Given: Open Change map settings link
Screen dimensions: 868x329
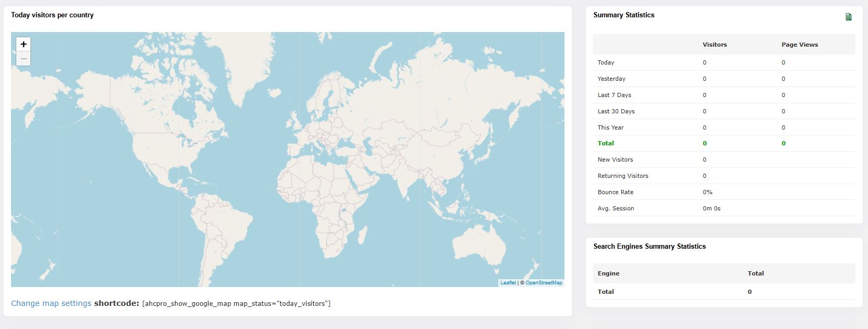Looking at the screenshot, I should 51,303.
